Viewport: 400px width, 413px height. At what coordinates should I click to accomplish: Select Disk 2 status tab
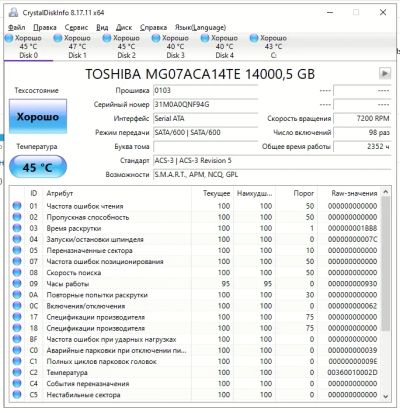(x=126, y=47)
